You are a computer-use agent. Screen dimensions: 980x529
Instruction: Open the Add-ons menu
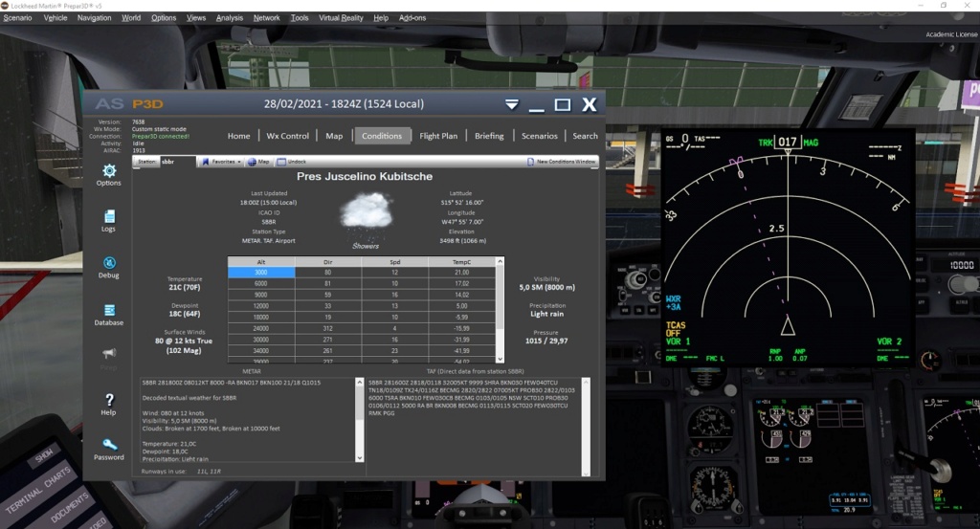(x=412, y=17)
